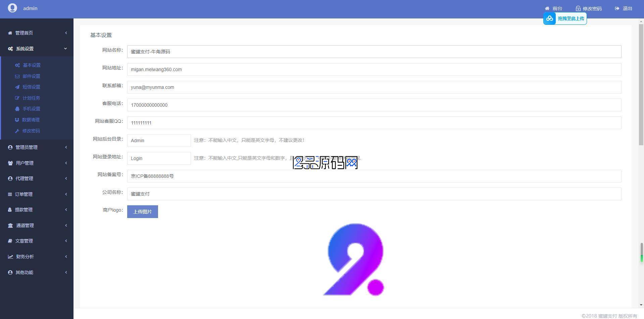Click the 网站地址 input field
This screenshot has width=644, height=319.
374,69
